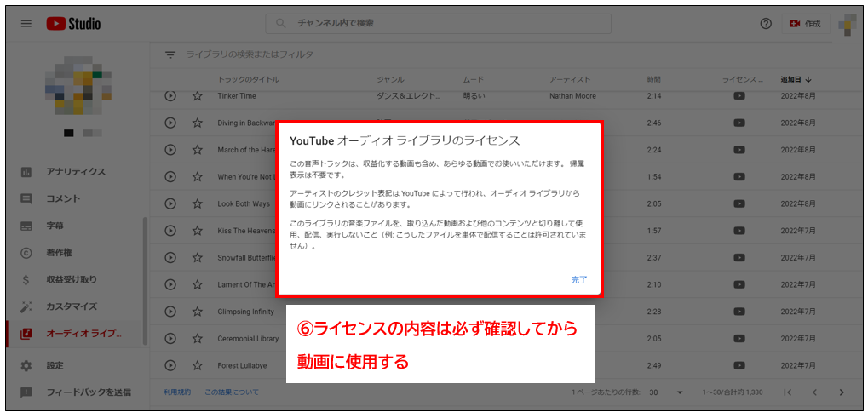The height and width of the screenshot is (418, 868).
Task: Click the library filter icon
Action: click(170, 54)
